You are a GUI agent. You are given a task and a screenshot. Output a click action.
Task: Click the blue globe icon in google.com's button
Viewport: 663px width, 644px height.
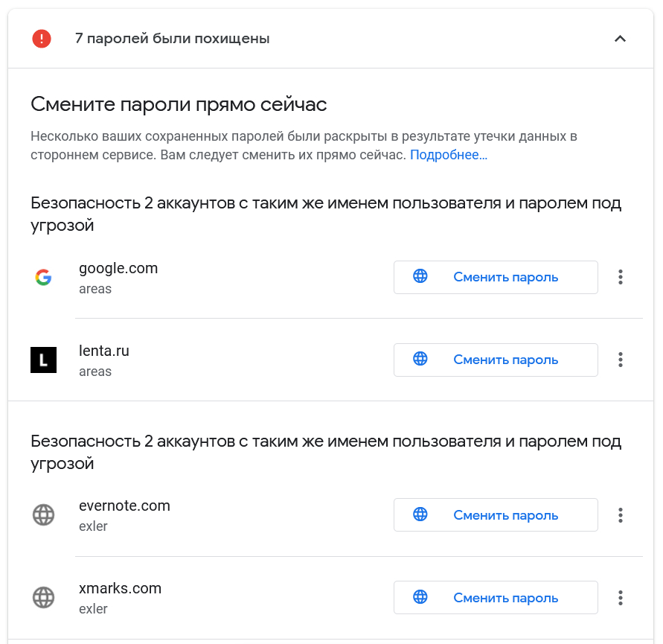pyautogui.click(x=420, y=277)
